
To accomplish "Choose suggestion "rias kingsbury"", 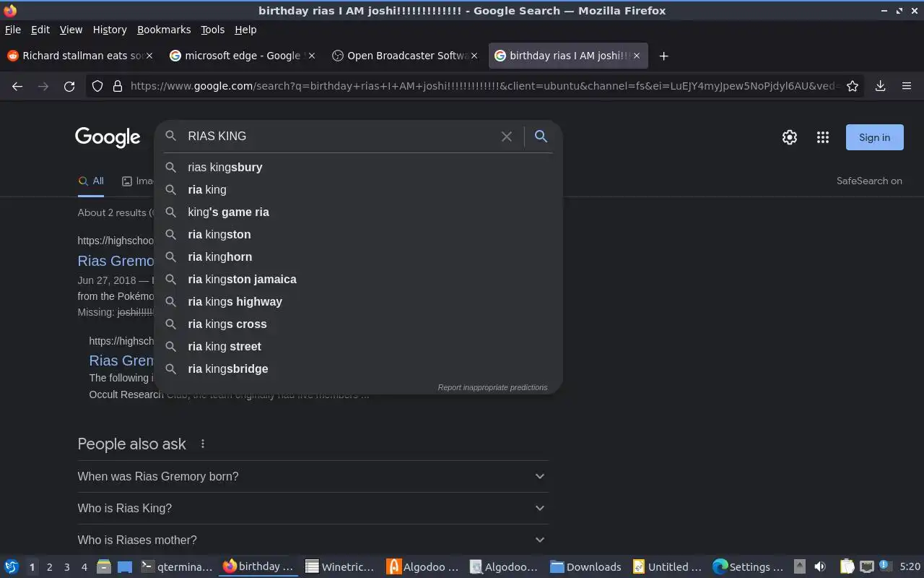I will [358, 167].
